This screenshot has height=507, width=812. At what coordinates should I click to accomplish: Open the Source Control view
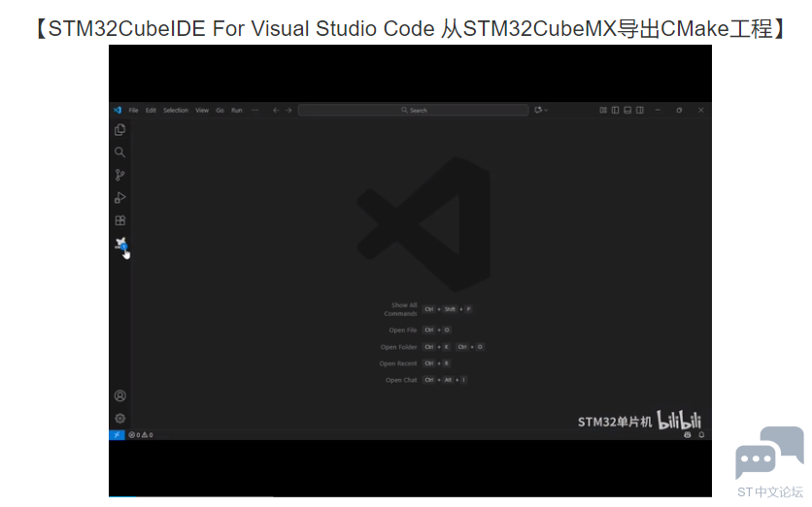[119, 175]
